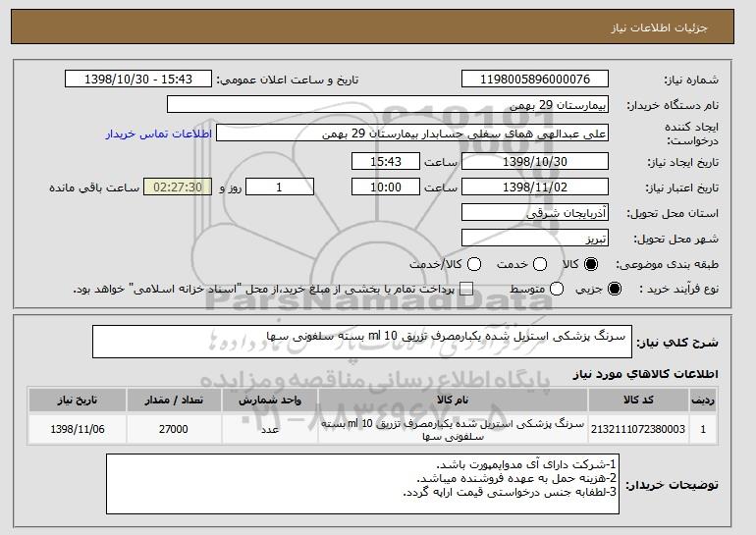The height and width of the screenshot is (535, 756).
Task: Click the creation time field 15:43
Action: (386, 161)
